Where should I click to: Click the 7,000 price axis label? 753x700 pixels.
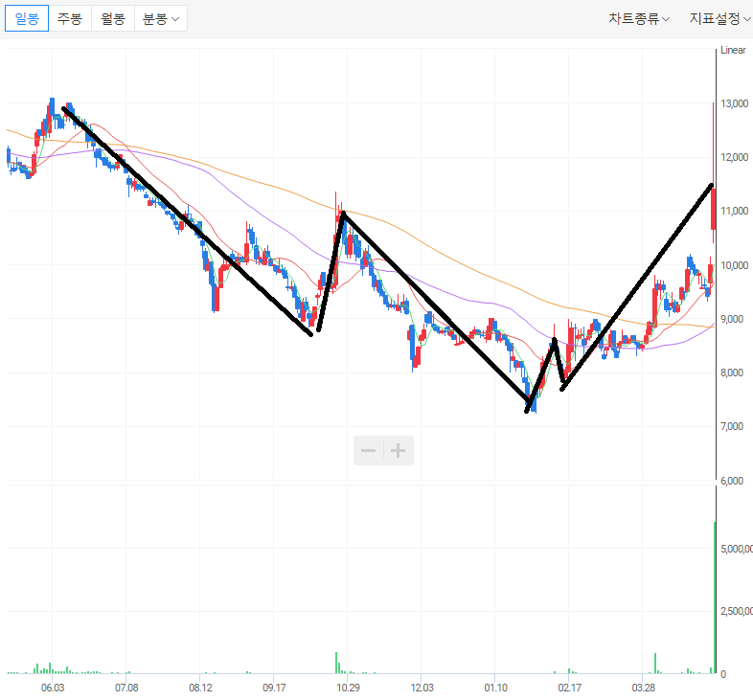point(732,427)
